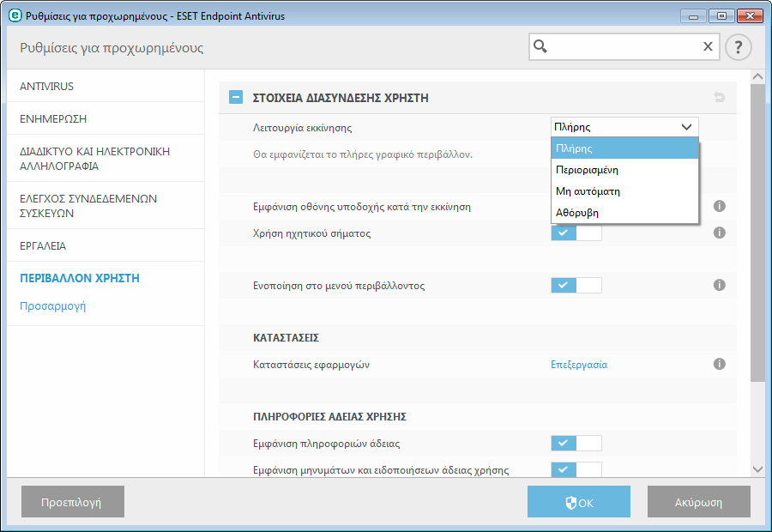Open the ΕΡΓΑΛΕΙΑ category
Image resolution: width=772 pixels, height=532 pixels.
(x=106, y=245)
